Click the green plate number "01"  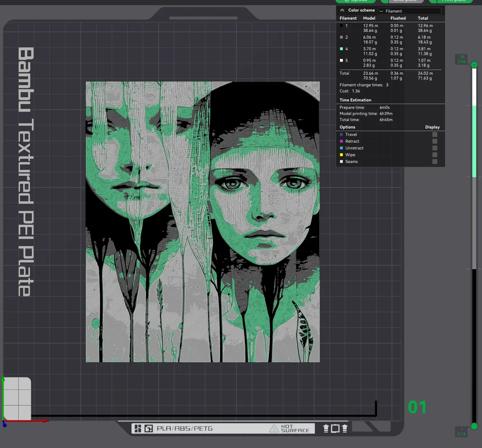tap(417, 407)
